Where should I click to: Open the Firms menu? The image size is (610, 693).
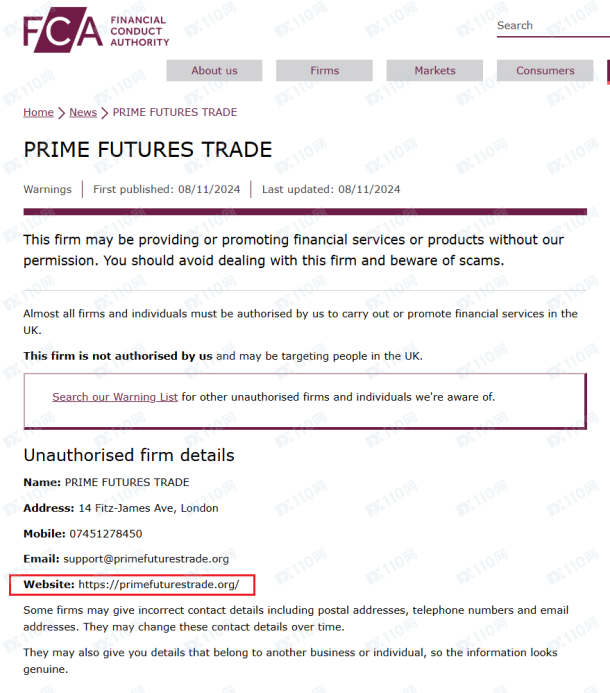[324, 71]
